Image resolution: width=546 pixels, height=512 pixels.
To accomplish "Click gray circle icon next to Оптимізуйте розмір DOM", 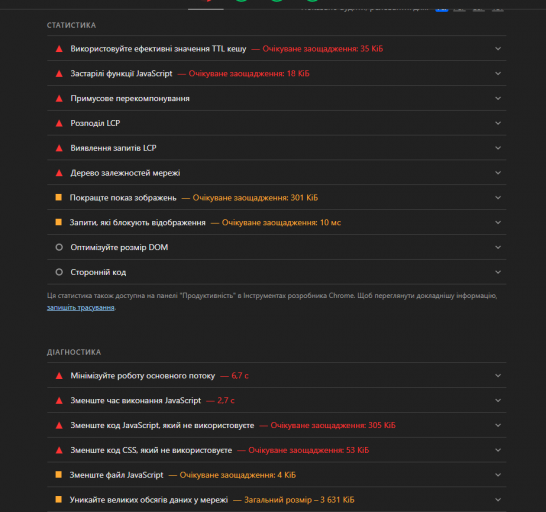I will coord(59,247).
